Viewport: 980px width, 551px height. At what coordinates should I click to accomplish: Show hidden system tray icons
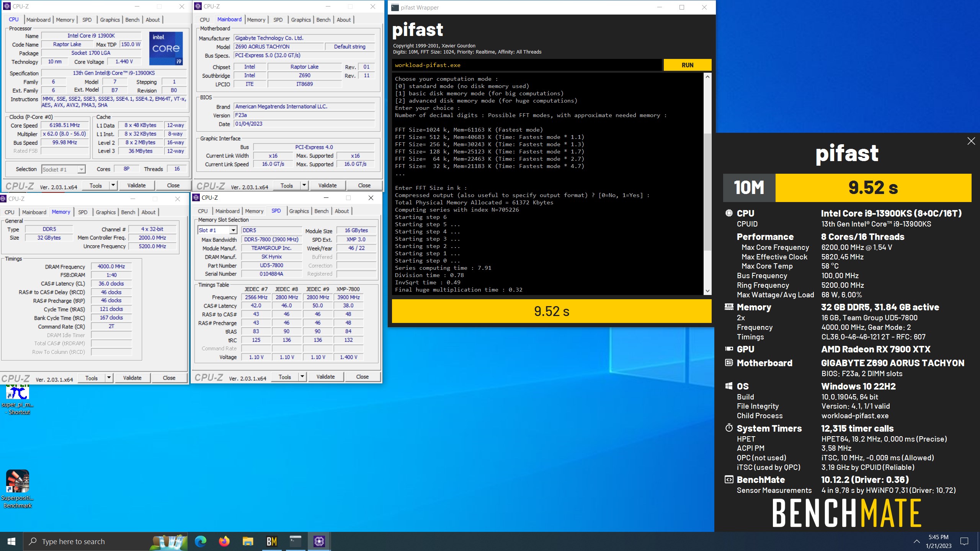pos(917,541)
